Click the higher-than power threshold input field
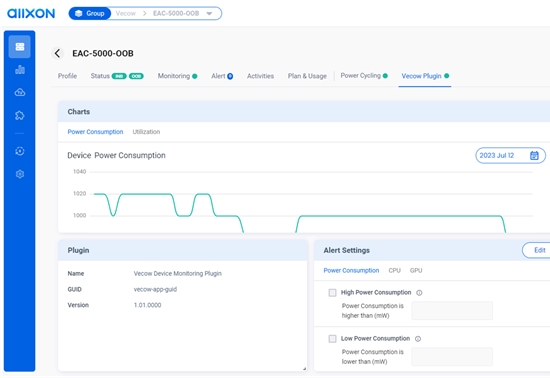 (452, 310)
